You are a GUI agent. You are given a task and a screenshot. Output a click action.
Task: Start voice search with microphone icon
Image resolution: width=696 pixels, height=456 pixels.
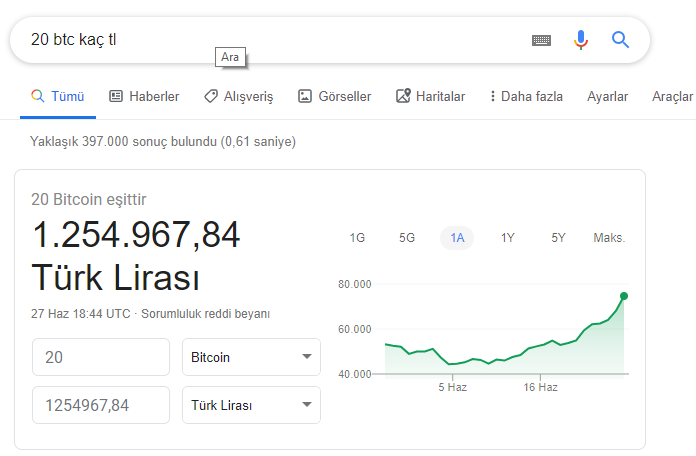pos(581,40)
